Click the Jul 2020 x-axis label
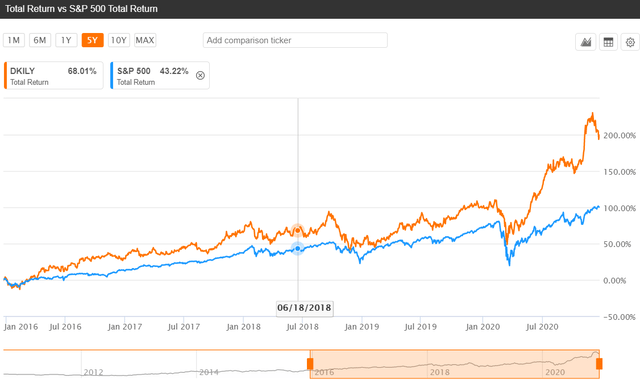Image resolution: width=640 pixels, height=387 pixels. tap(542, 327)
